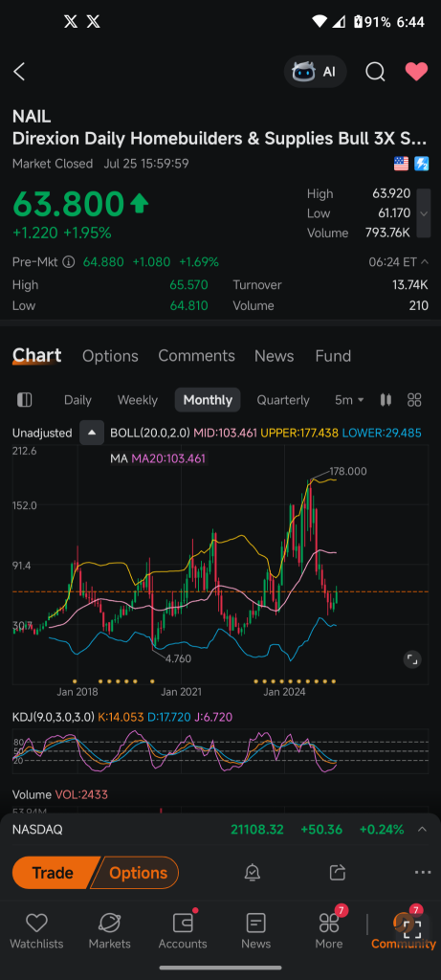Open the candlestick chart style icon
This screenshot has width=441, height=980.
click(x=386, y=400)
